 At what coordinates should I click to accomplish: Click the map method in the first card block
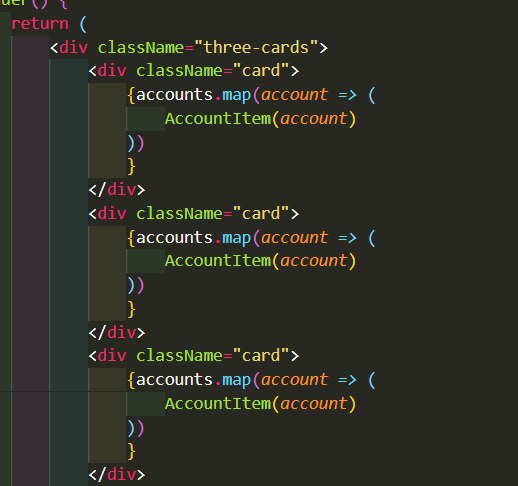(x=237, y=95)
